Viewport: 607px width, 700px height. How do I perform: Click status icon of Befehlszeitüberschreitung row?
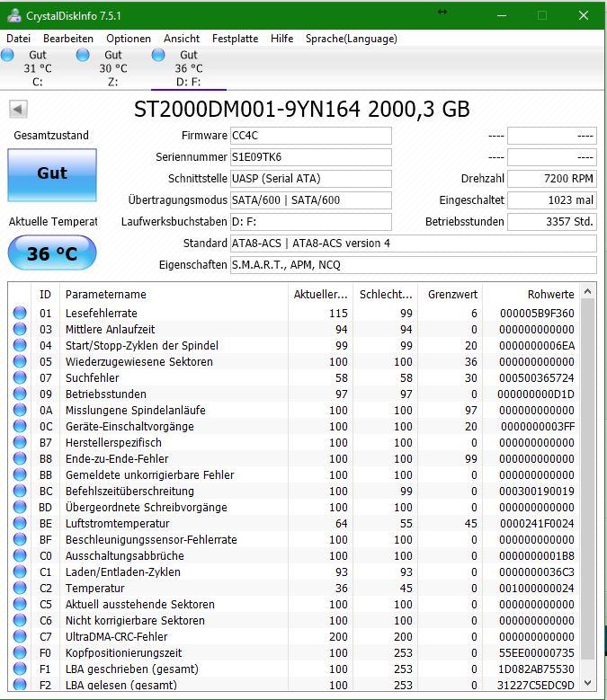[20, 491]
